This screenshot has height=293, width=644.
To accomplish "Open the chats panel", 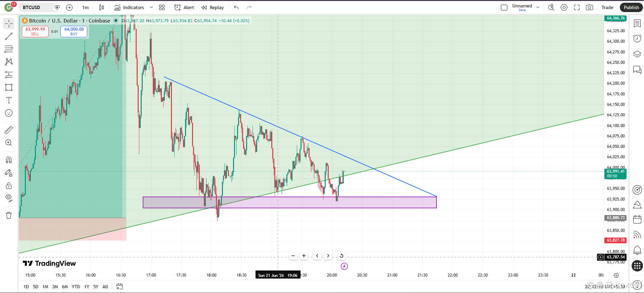I will coord(637,70).
